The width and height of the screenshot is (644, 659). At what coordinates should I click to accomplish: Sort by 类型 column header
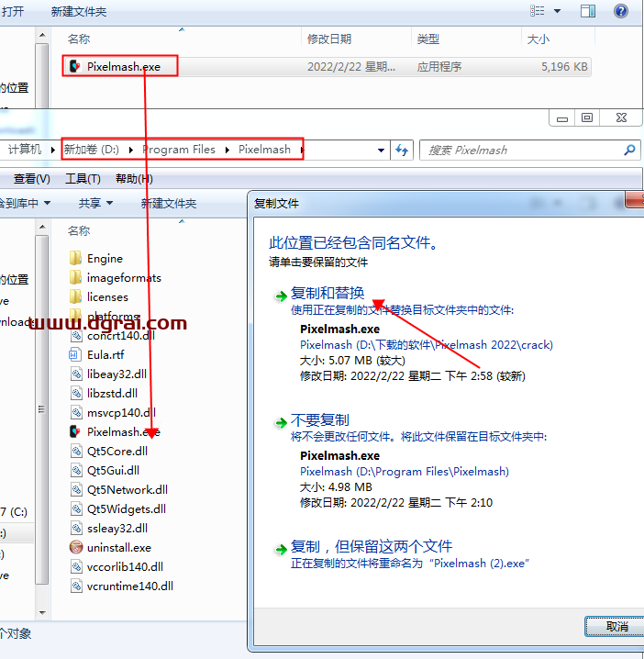click(x=427, y=39)
